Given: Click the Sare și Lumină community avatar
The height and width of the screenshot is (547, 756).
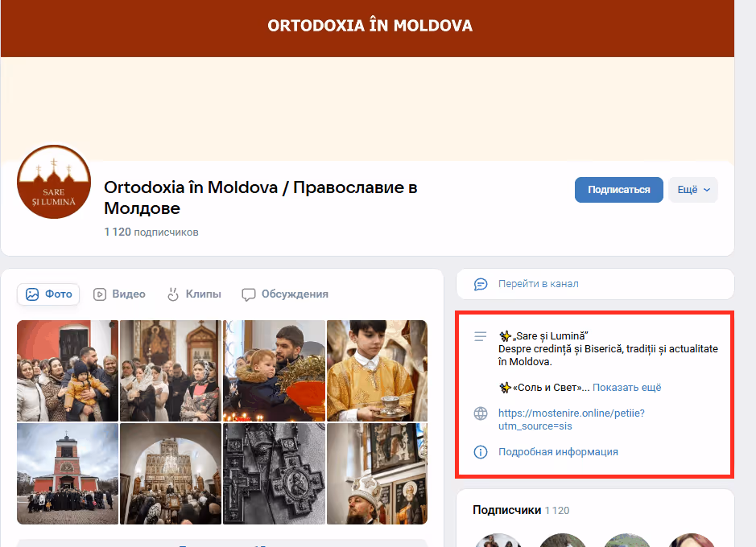Looking at the screenshot, I should point(54,182).
